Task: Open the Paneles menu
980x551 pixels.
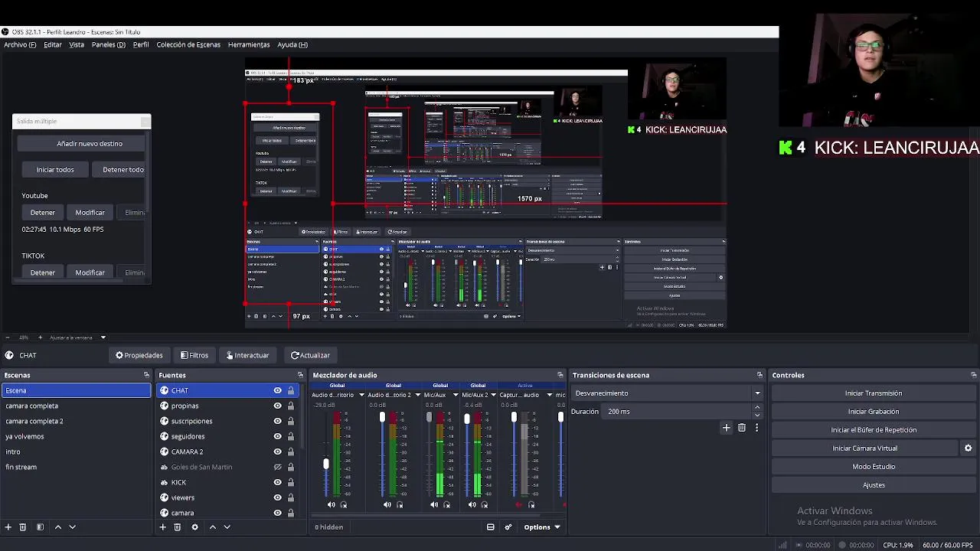Action: (109, 44)
